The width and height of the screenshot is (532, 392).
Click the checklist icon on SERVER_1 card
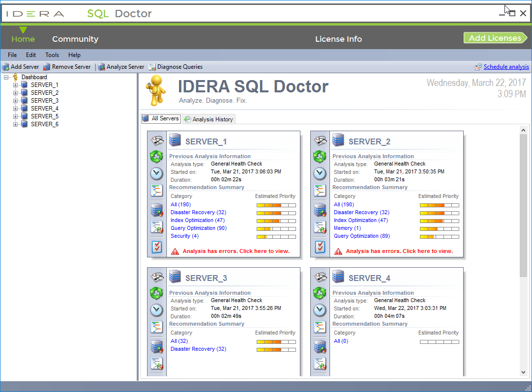pyautogui.click(x=156, y=247)
